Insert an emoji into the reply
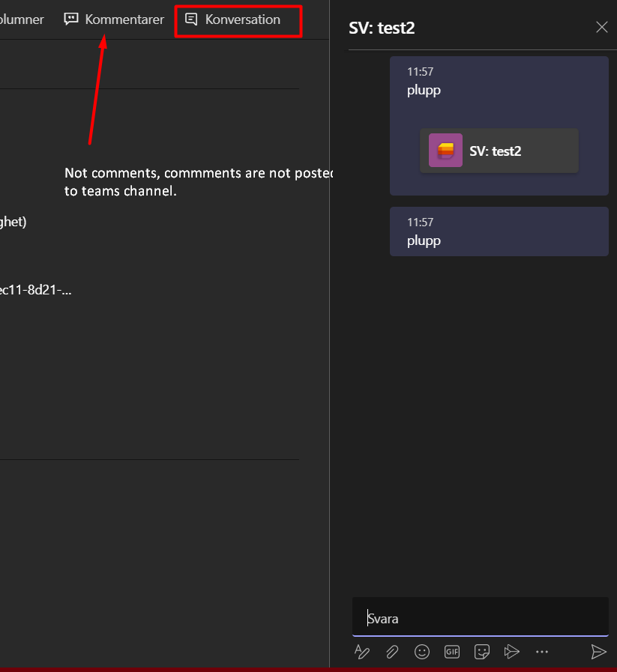The height and width of the screenshot is (672, 617). [422, 652]
